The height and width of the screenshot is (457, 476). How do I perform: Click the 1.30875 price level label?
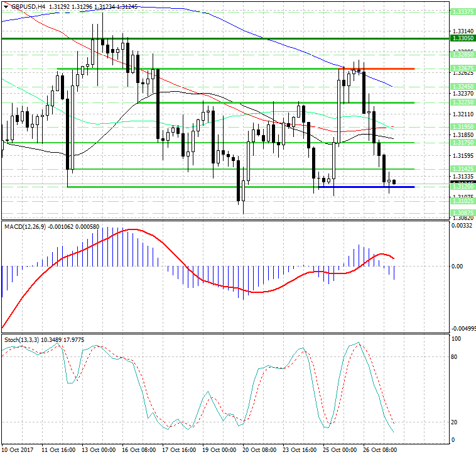[462, 213]
